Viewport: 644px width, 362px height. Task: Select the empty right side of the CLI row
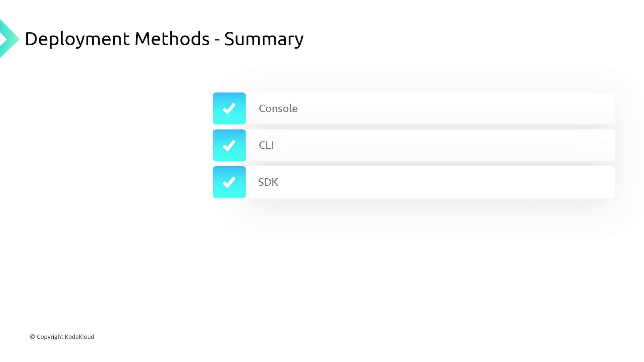click(470, 145)
